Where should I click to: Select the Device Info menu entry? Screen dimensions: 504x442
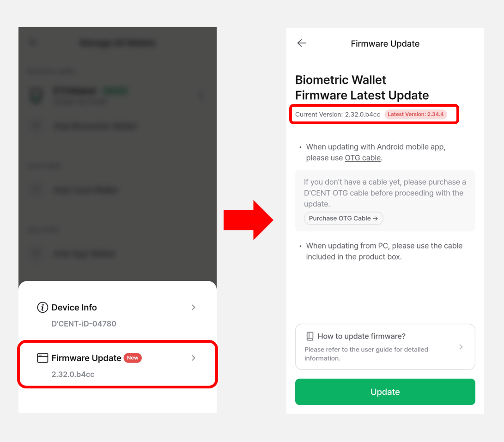117,315
